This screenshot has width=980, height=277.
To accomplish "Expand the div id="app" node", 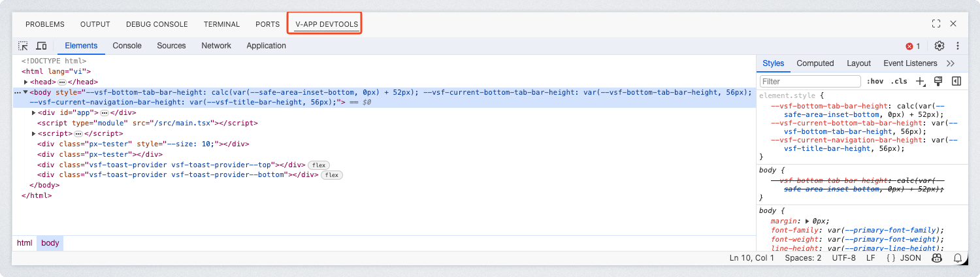I will [x=33, y=113].
